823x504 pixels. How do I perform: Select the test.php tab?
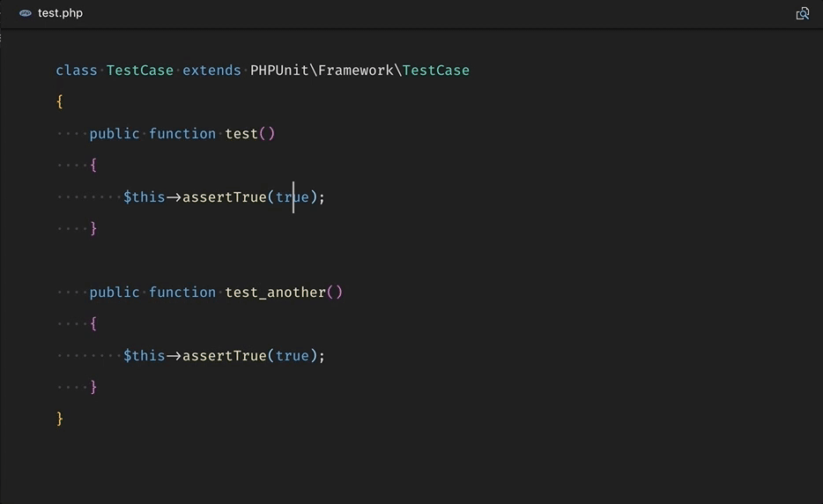[51, 13]
